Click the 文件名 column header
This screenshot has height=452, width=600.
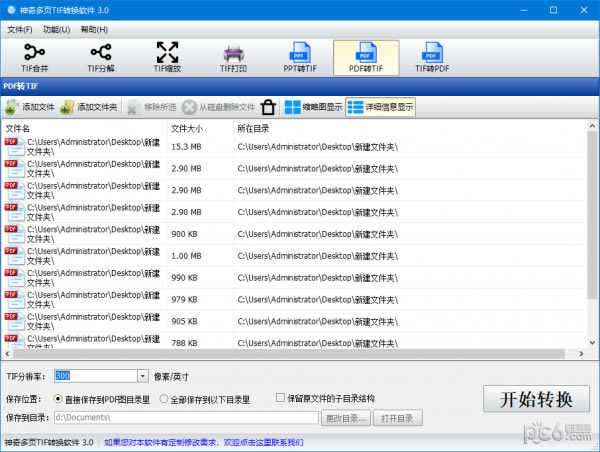coord(18,129)
